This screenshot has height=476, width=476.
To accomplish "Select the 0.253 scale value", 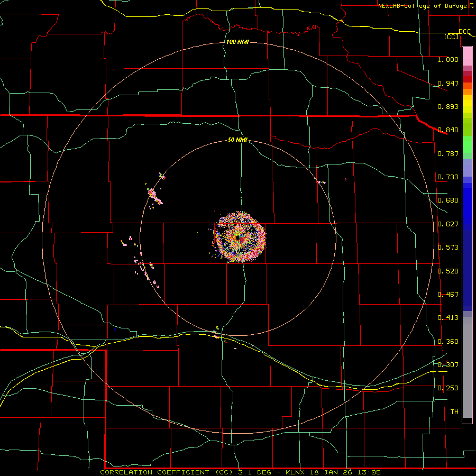I will pyautogui.click(x=448, y=388).
